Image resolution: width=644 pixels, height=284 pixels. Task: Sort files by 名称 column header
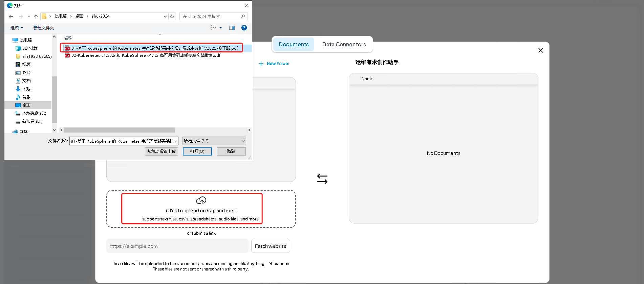[69, 38]
